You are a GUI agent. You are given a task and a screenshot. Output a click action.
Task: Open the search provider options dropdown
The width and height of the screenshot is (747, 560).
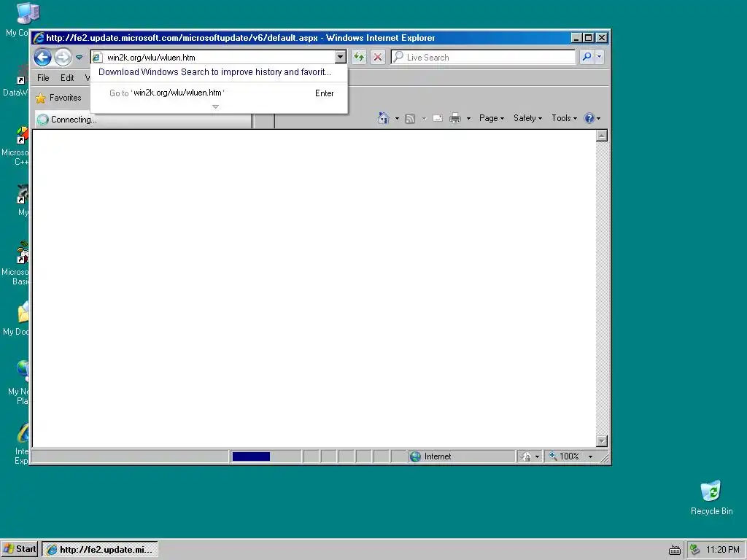pyautogui.click(x=600, y=57)
